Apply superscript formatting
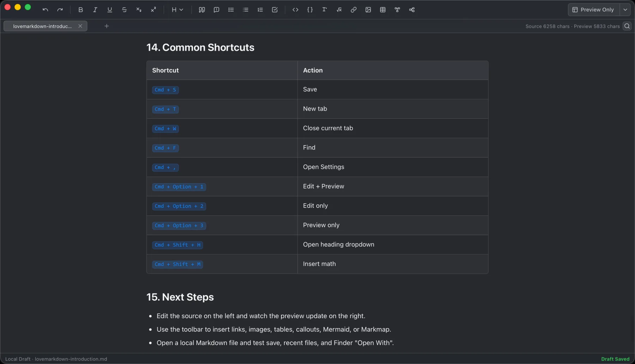This screenshot has height=364, width=635. [x=153, y=10]
